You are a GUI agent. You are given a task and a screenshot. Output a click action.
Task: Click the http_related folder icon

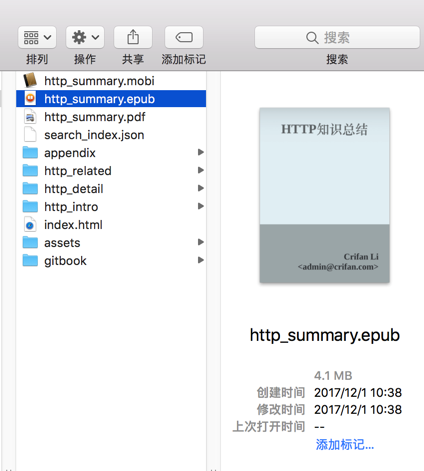(30, 171)
